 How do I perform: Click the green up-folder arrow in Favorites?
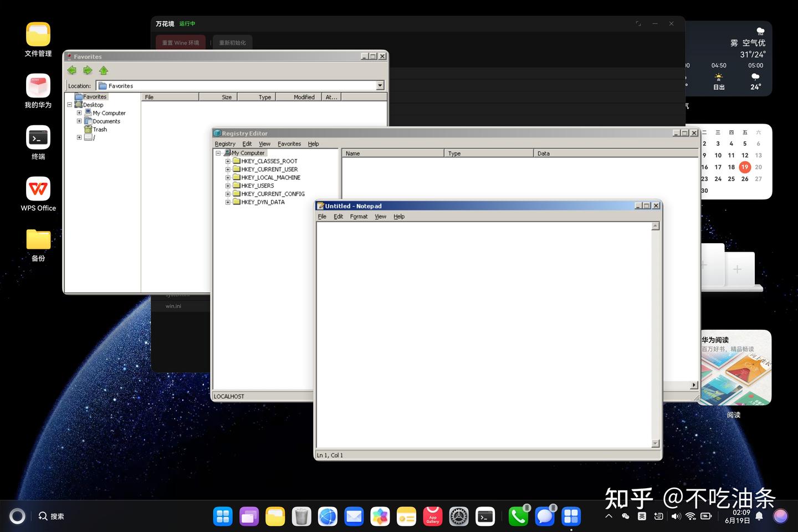click(104, 70)
